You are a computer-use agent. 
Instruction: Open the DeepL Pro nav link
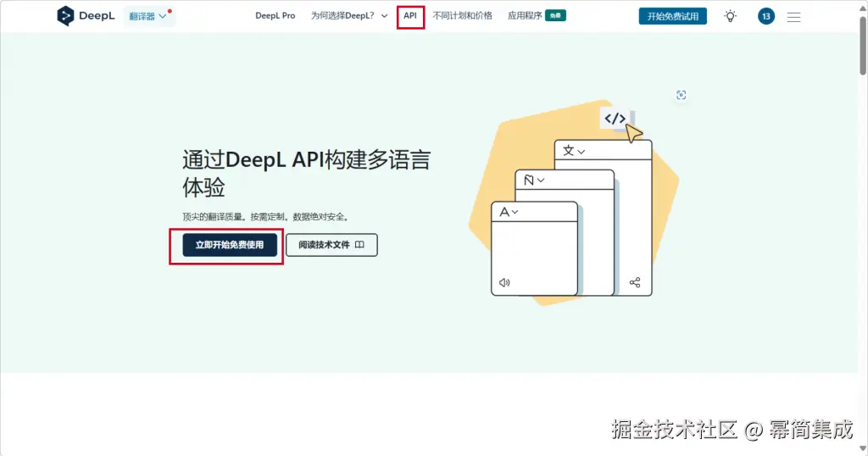(x=275, y=15)
